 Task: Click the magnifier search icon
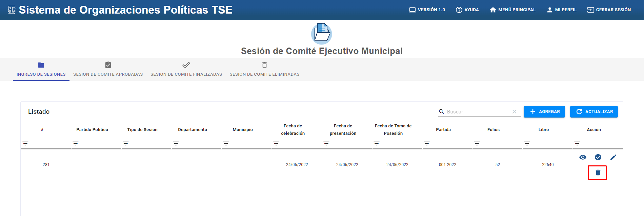click(x=441, y=111)
